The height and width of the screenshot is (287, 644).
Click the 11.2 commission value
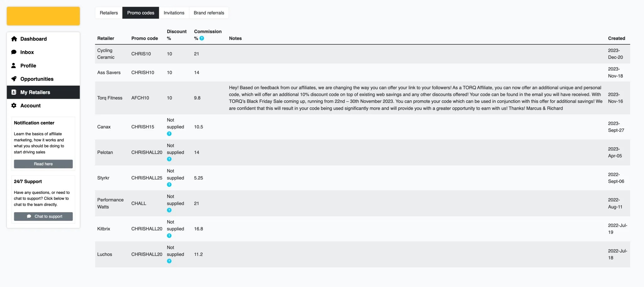click(x=198, y=254)
